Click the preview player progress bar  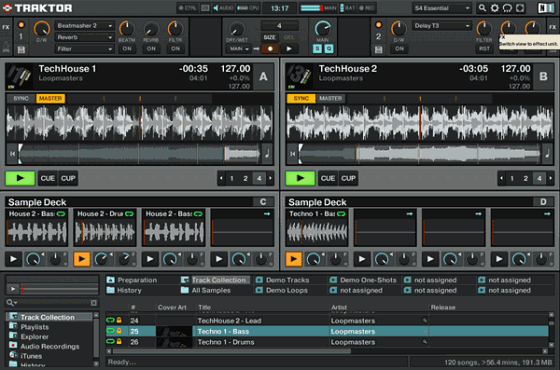tap(60, 289)
